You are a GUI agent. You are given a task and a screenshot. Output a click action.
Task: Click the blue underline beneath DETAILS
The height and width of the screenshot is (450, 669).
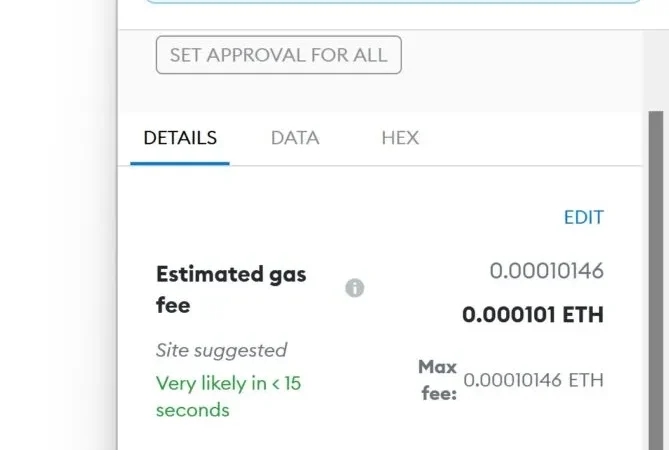(x=180, y=163)
